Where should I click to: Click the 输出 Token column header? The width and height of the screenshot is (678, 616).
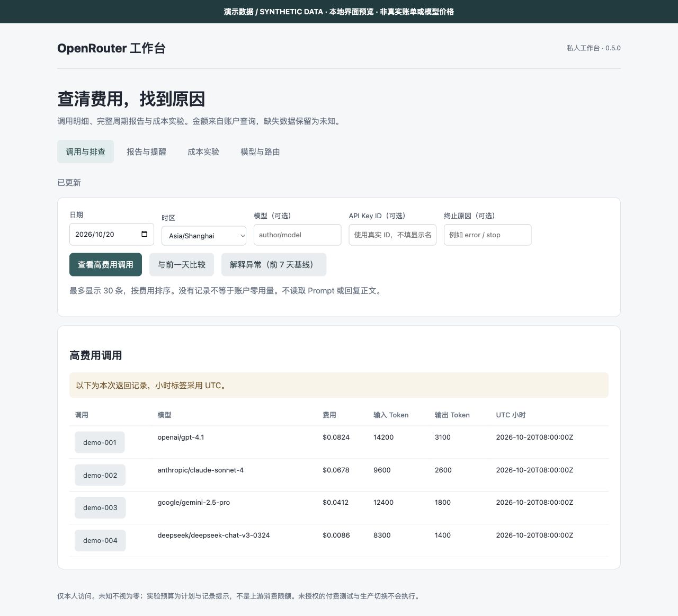click(x=452, y=415)
